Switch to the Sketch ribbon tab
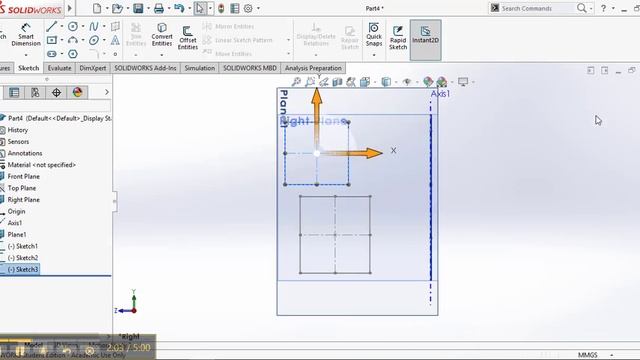This screenshot has width=640, height=360. (29, 68)
